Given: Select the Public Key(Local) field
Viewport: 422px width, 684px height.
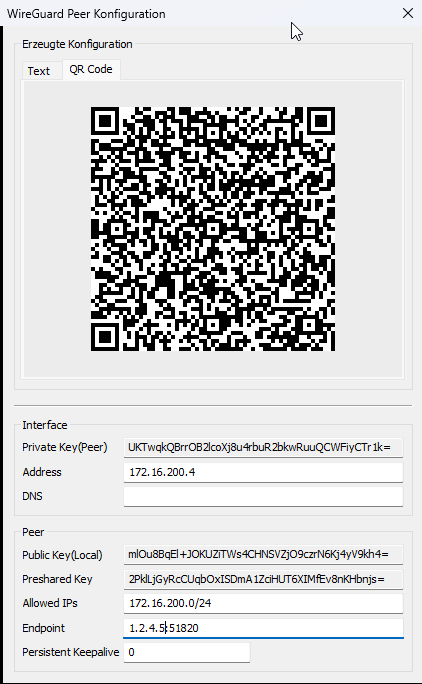Looking at the screenshot, I should 263,554.
